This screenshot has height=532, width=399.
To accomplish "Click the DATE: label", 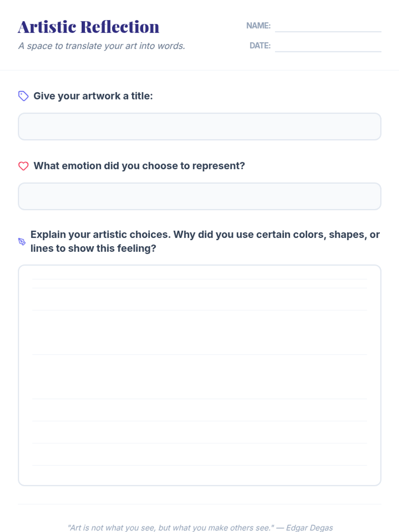I will pyautogui.click(x=260, y=46).
